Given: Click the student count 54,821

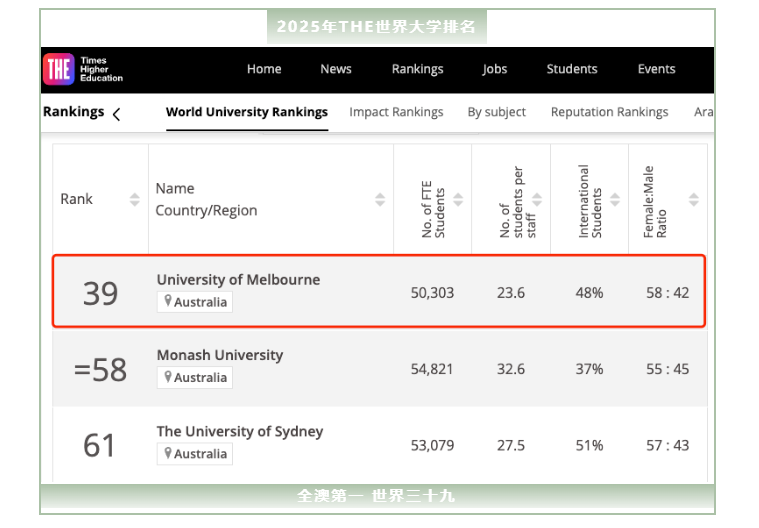Looking at the screenshot, I should [432, 369].
